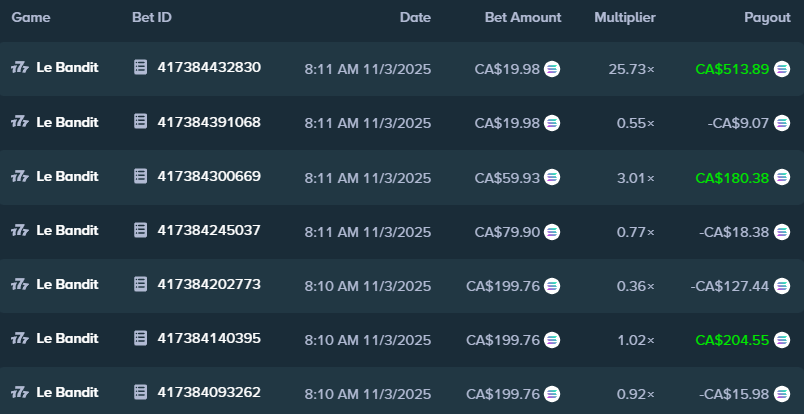Open bet receipt icon for 417384245037
The image size is (804, 414).
pos(140,230)
